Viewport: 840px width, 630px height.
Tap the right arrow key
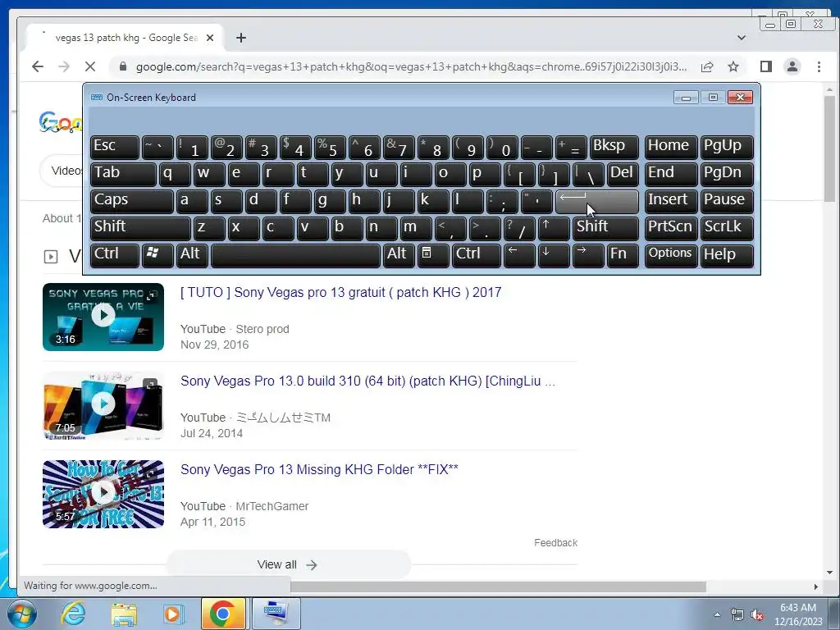[x=587, y=255]
